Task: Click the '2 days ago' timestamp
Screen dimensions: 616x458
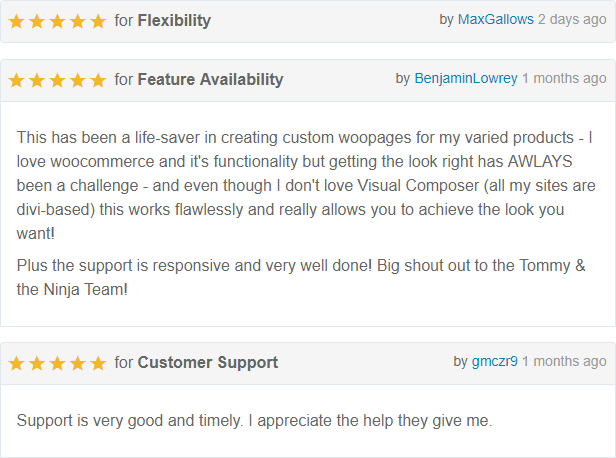Action: click(572, 19)
